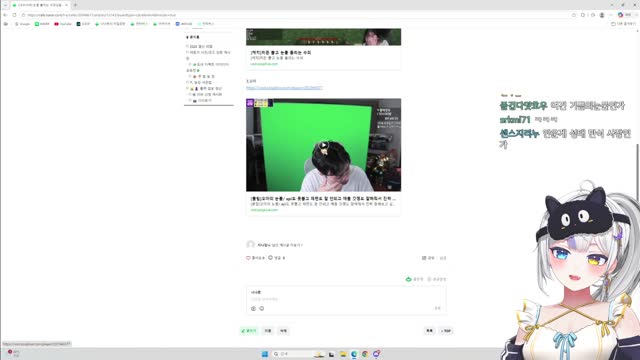Bookmark page using star icon in address bar

tap(573, 15)
